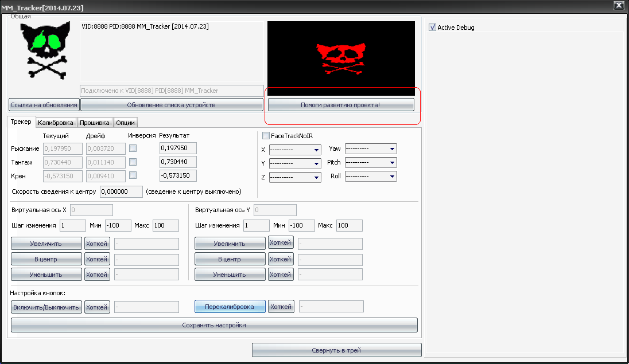This screenshot has width=629, height=364.
Task: Click the Перекалибровка button
Action: (x=230, y=307)
